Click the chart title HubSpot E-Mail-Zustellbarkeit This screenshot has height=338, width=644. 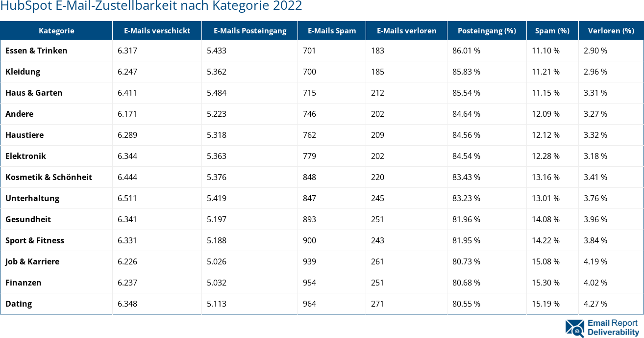[x=151, y=6]
